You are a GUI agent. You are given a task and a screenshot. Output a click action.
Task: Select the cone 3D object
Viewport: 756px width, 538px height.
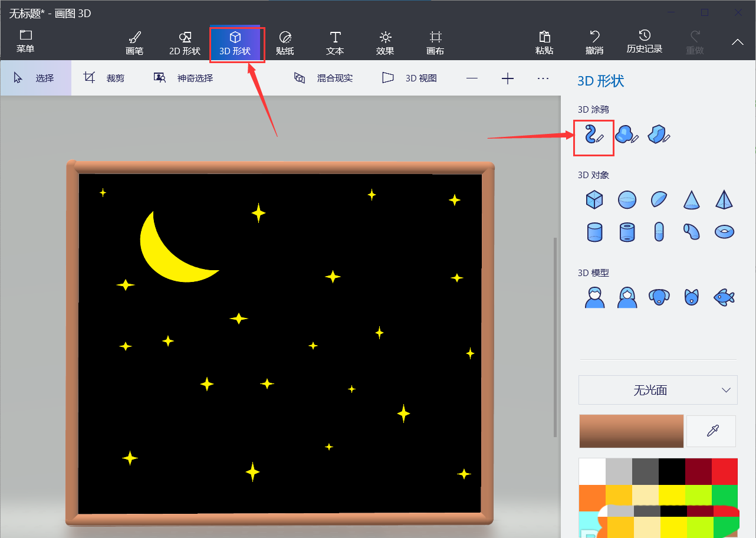tap(692, 200)
